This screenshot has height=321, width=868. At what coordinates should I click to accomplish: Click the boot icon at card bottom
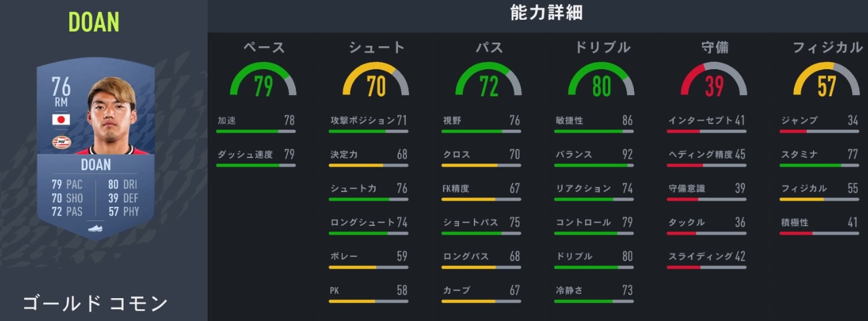coord(95,228)
